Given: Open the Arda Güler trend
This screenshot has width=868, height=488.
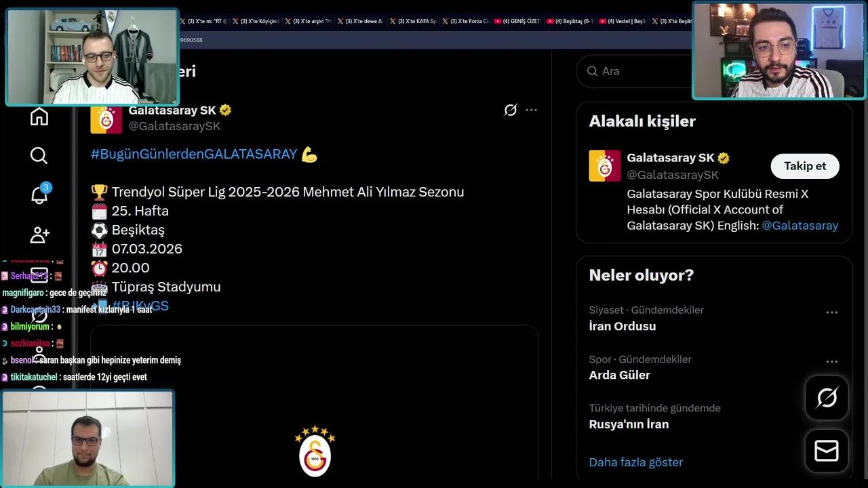Looking at the screenshot, I should (620, 375).
